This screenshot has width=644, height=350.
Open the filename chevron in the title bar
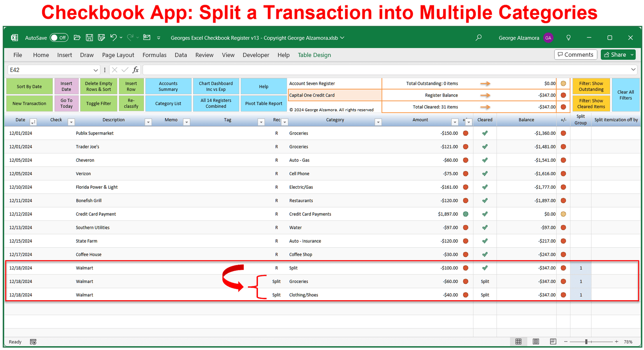[342, 38]
